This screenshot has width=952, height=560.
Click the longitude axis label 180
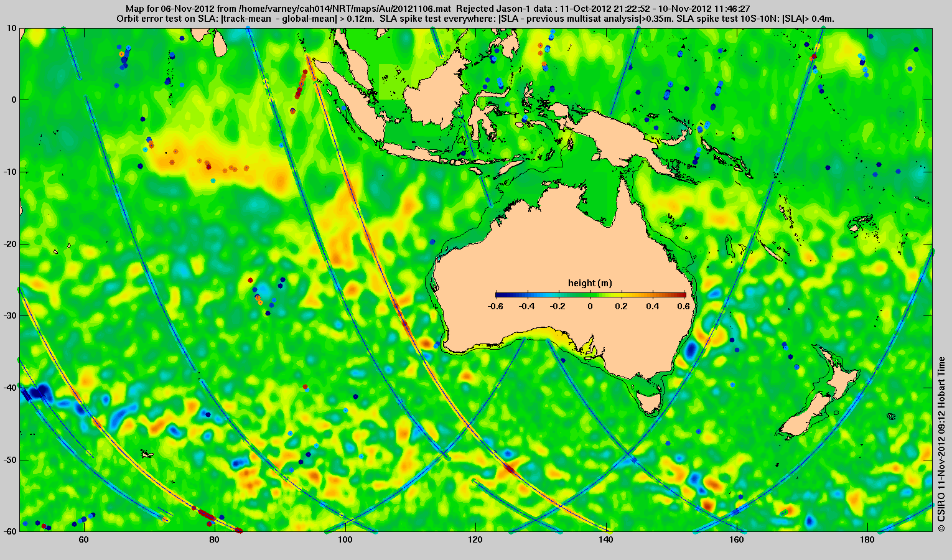[867, 539]
